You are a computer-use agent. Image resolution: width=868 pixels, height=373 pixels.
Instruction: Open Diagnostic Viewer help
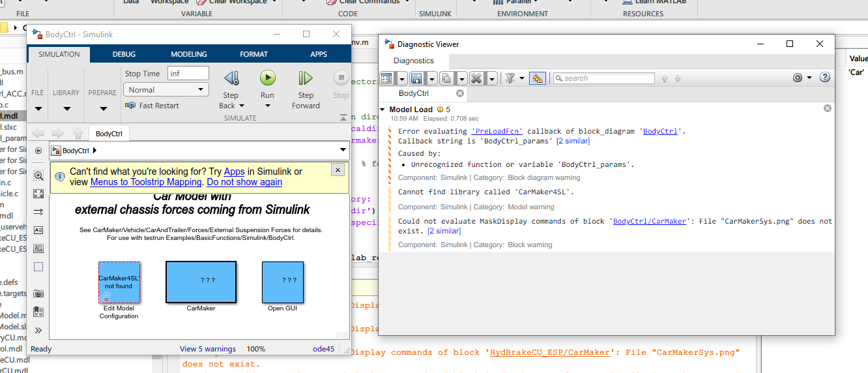click(824, 78)
